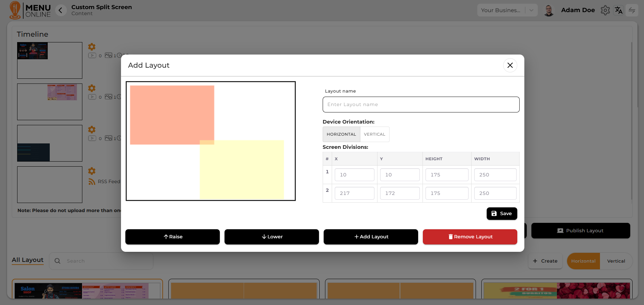The height and width of the screenshot is (305, 644).
Task: Click the Raise button
Action: 172,237
